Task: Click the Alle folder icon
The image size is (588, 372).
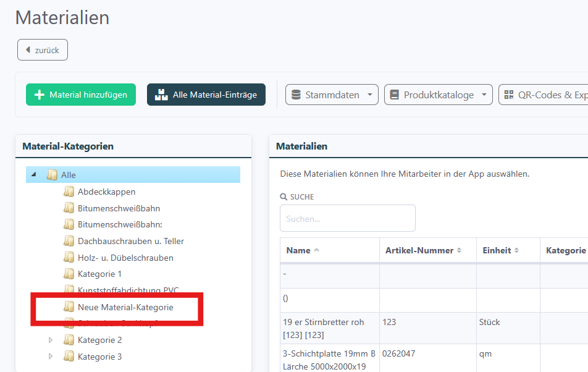Action: tap(52, 175)
